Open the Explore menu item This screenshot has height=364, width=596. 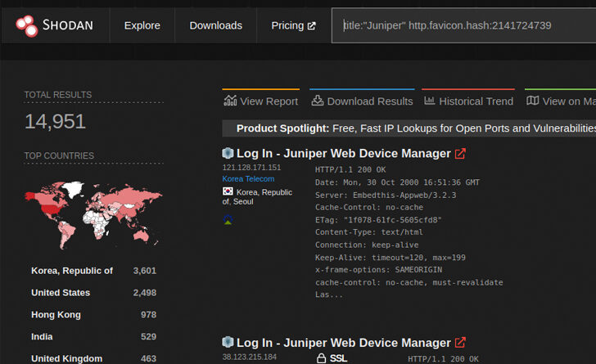tap(142, 25)
